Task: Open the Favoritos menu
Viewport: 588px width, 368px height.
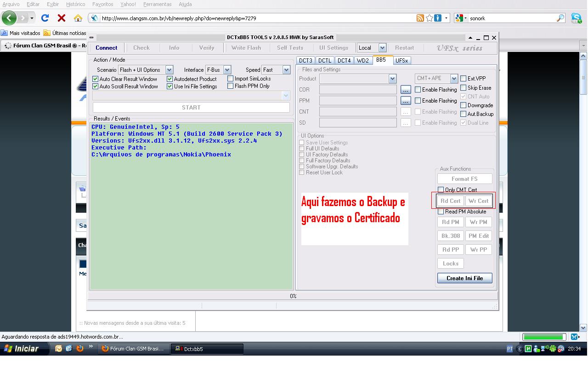Action: [x=102, y=4]
